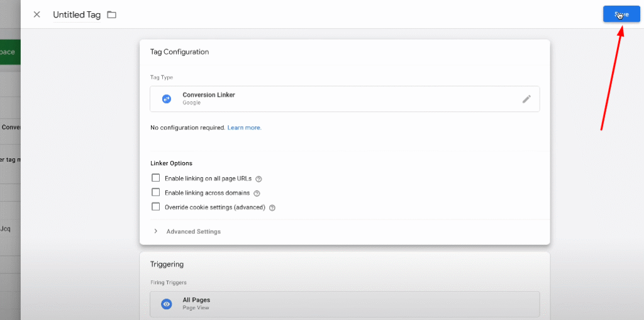Click the Tag Configuration heading
The width and height of the screenshot is (644, 320).
pos(179,52)
